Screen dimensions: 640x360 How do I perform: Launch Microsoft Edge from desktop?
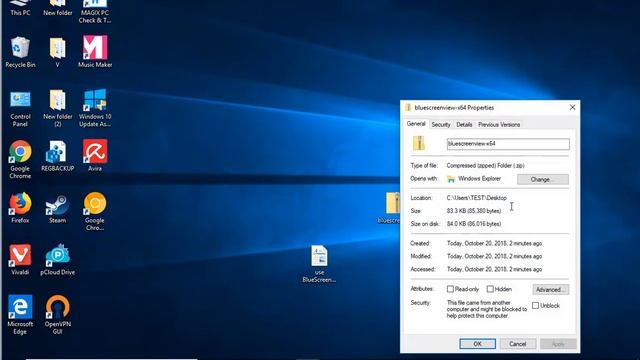click(20, 315)
